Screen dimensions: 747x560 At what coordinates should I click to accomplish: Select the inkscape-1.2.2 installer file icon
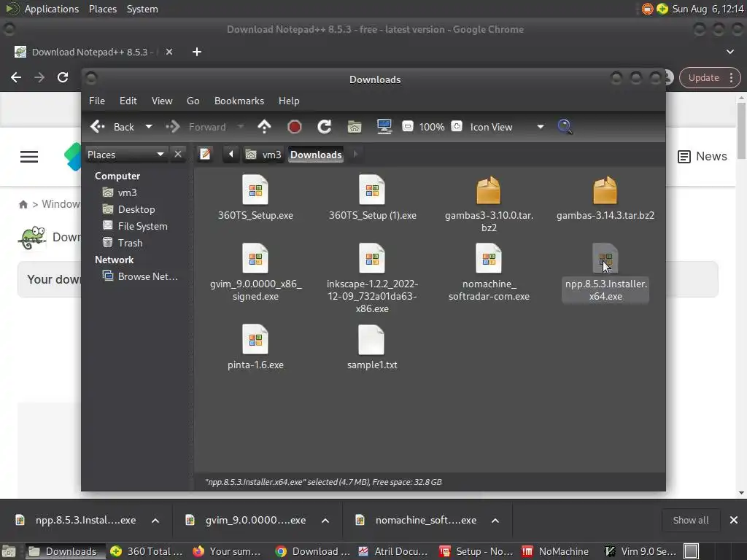click(372, 259)
